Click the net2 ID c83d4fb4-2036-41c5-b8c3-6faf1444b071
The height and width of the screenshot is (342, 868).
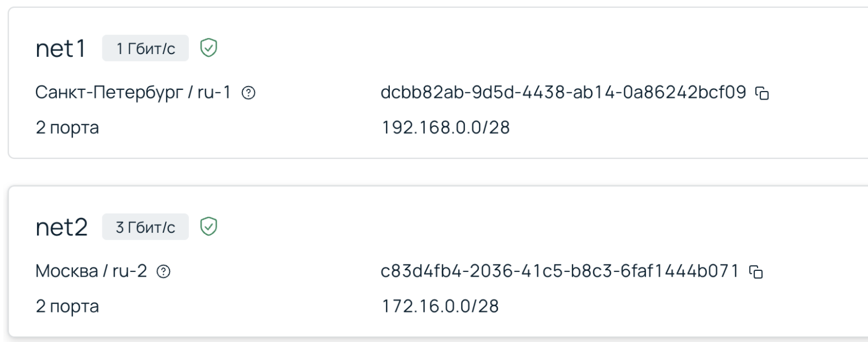(x=560, y=271)
